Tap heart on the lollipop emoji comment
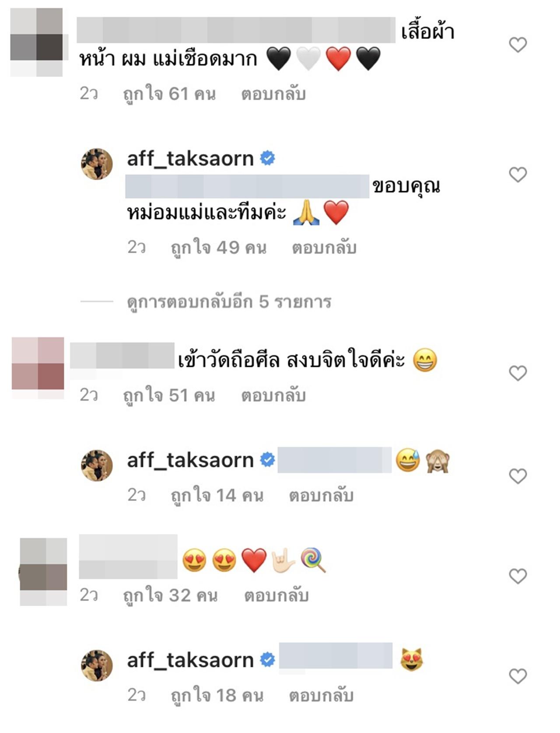 coord(518,576)
